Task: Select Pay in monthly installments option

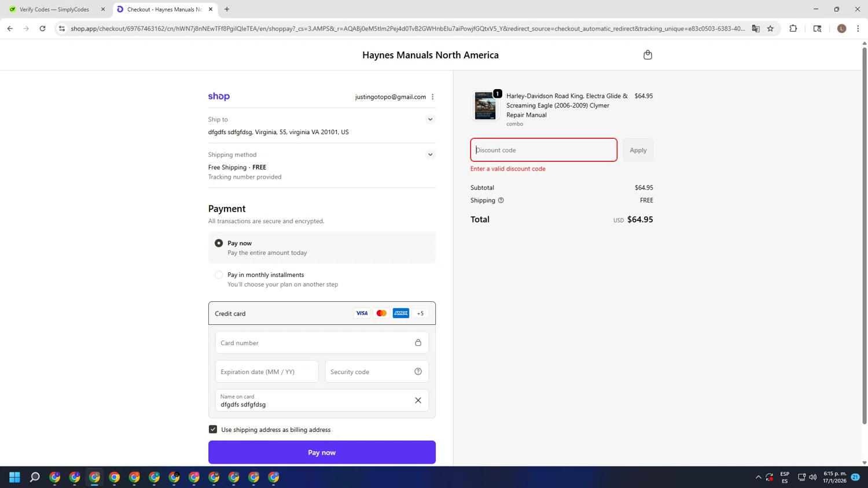Action: (x=219, y=275)
